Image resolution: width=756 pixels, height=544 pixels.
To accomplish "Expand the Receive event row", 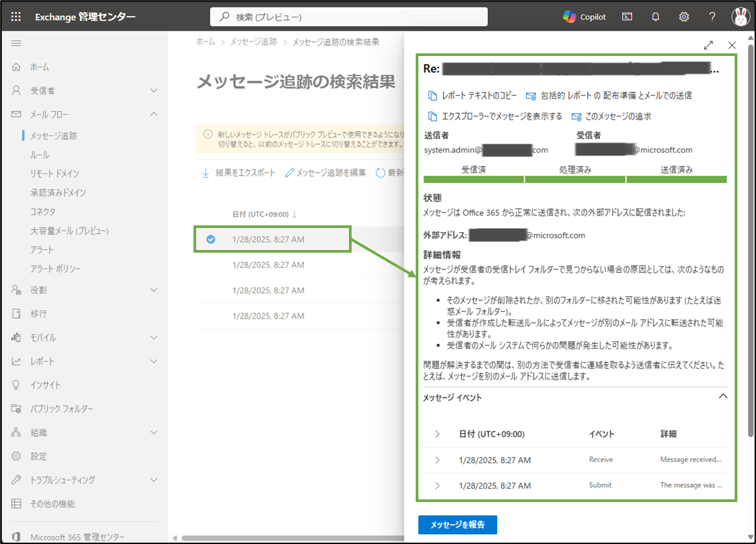I will point(437,460).
